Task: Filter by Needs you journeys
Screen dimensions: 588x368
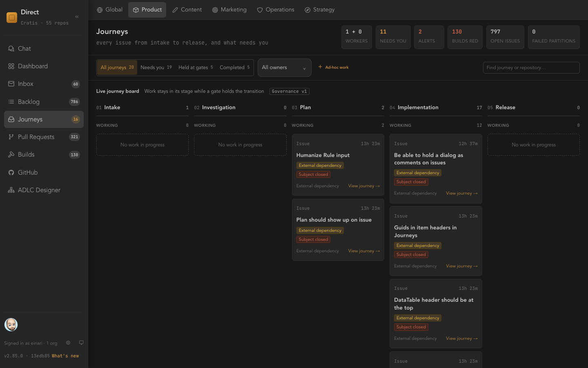Action: tap(156, 67)
